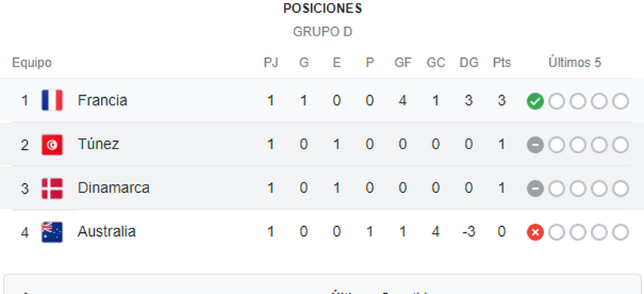This screenshot has height=294, width=644.
Task: Click Francia's last empty match circle
Action: pyautogui.click(x=620, y=101)
